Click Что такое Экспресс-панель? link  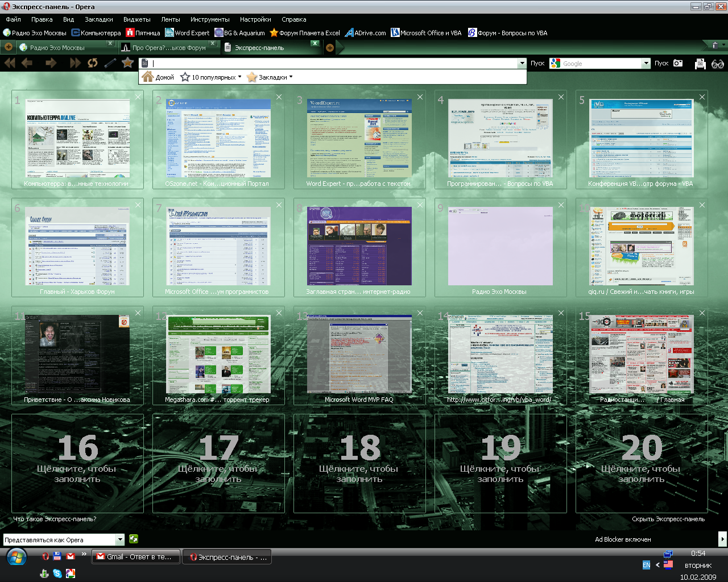(55, 519)
